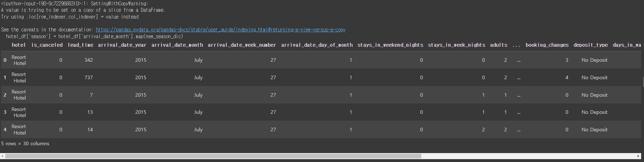Click the lead_time value 13
The width and height of the screenshot is (644, 162).
click(90, 112)
